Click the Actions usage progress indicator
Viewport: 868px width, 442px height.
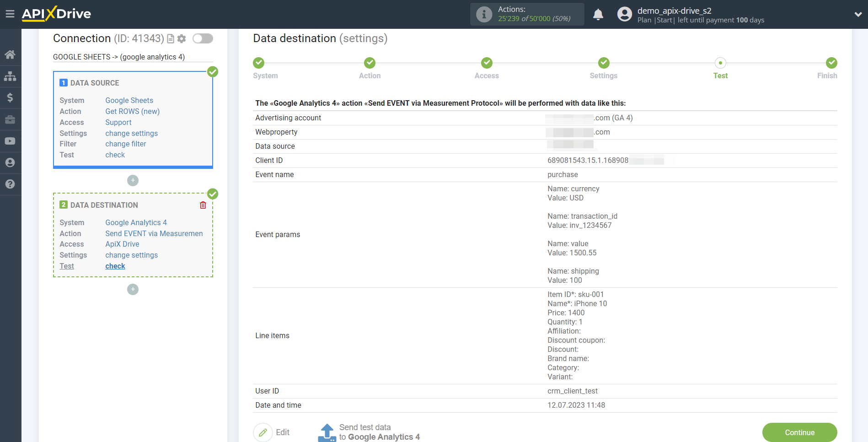pyautogui.click(x=527, y=14)
